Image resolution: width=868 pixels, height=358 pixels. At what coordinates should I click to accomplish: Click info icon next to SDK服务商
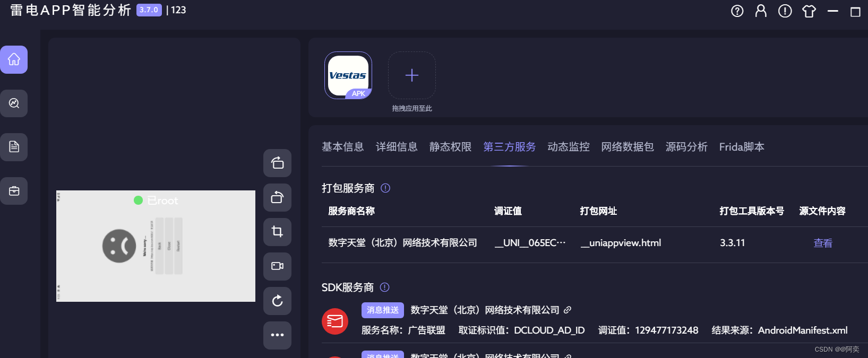click(x=385, y=287)
